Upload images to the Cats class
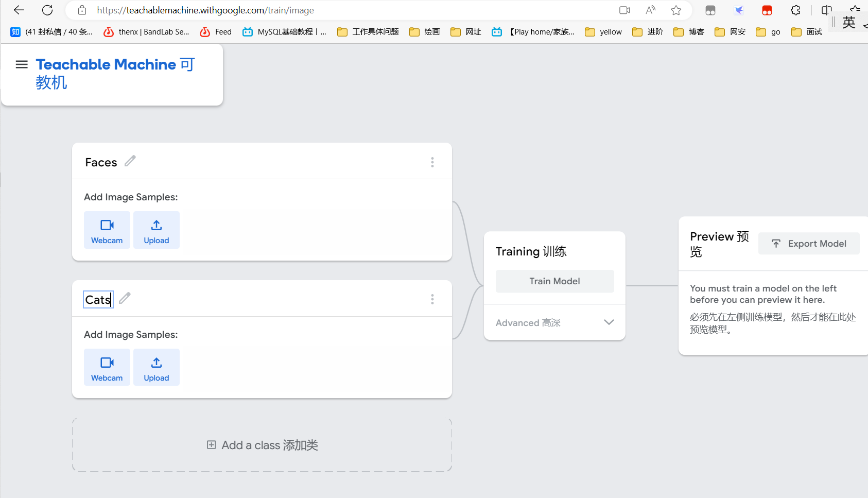The image size is (868, 498). click(x=157, y=368)
